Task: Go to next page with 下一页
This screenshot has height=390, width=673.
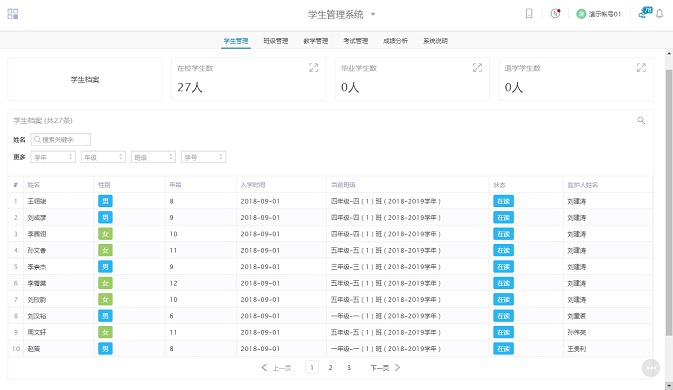Action: 385,368
